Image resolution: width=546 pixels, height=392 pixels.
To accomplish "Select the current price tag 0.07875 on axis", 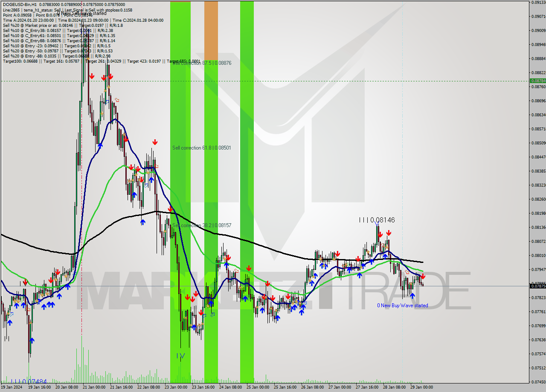I will [537, 286].
